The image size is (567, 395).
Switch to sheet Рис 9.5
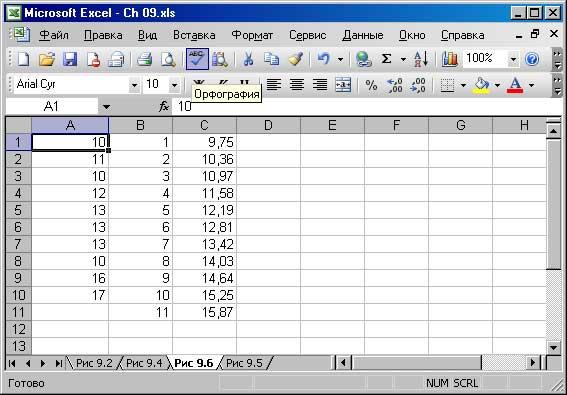coord(244,363)
